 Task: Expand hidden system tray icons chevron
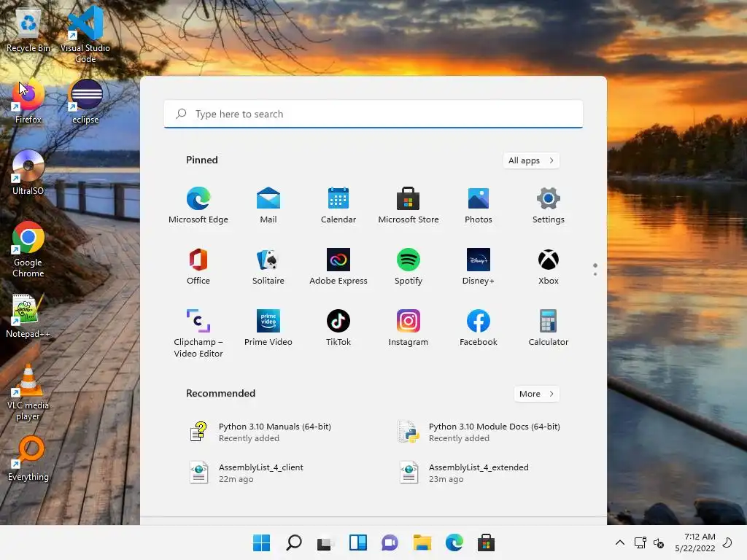tap(620, 542)
